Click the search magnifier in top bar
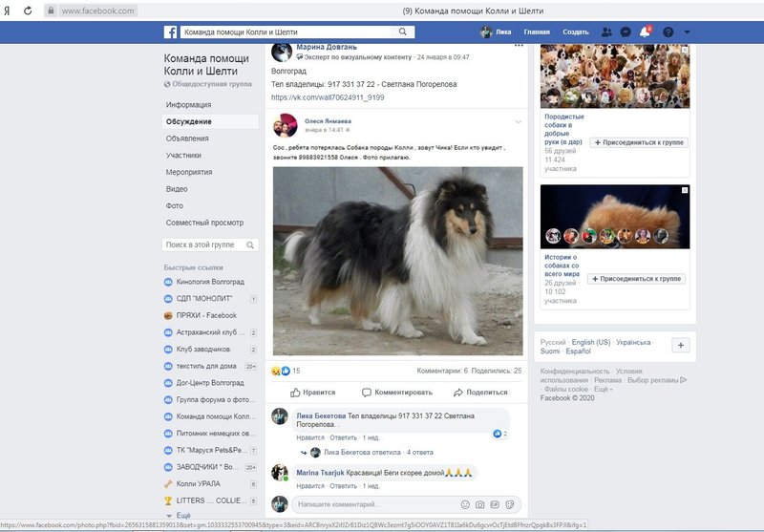Screen dimensions: 764x532 (x=402, y=32)
